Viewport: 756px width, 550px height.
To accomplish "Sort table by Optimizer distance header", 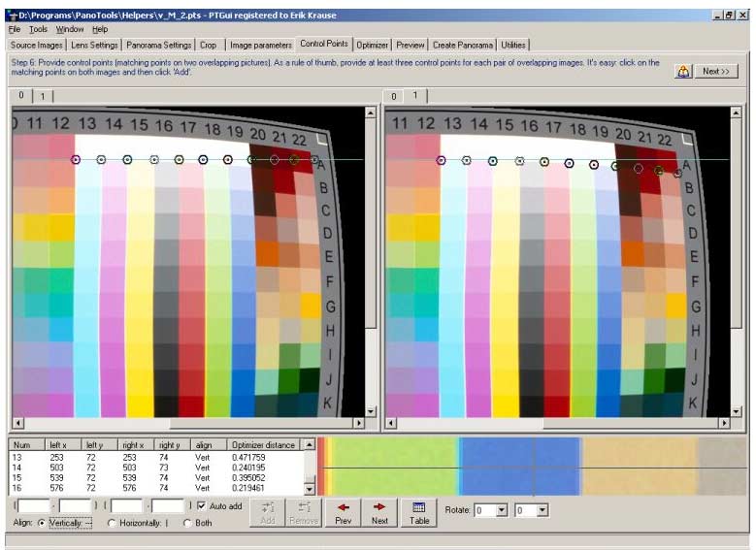I will pos(263,445).
